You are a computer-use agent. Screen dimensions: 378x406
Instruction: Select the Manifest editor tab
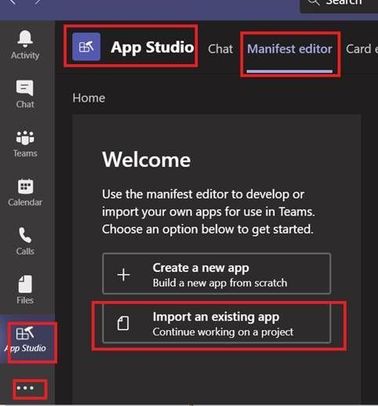pos(290,49)
